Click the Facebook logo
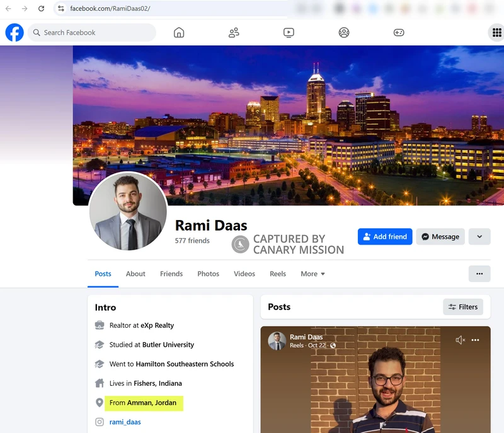 pos(14,32)
